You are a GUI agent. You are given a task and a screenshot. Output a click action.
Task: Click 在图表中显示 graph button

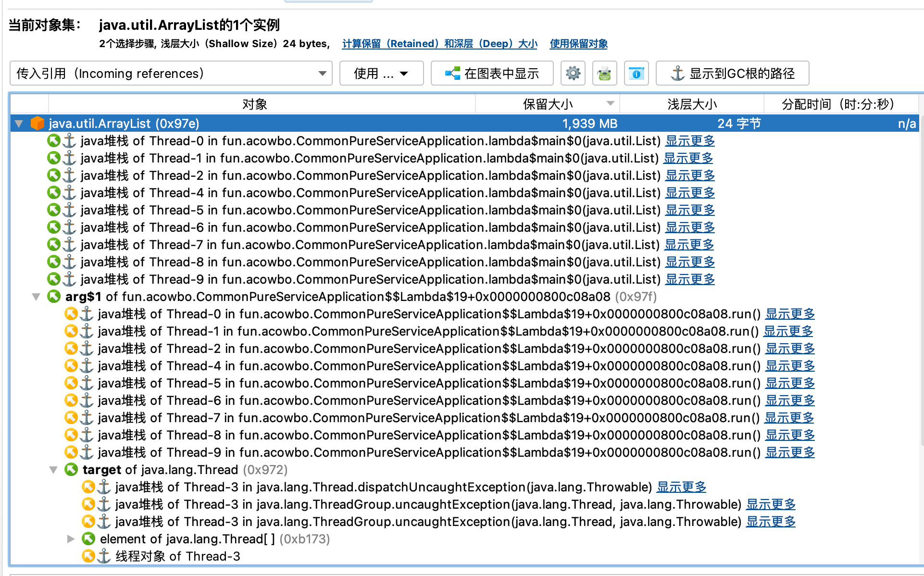[x=492, y=74]
